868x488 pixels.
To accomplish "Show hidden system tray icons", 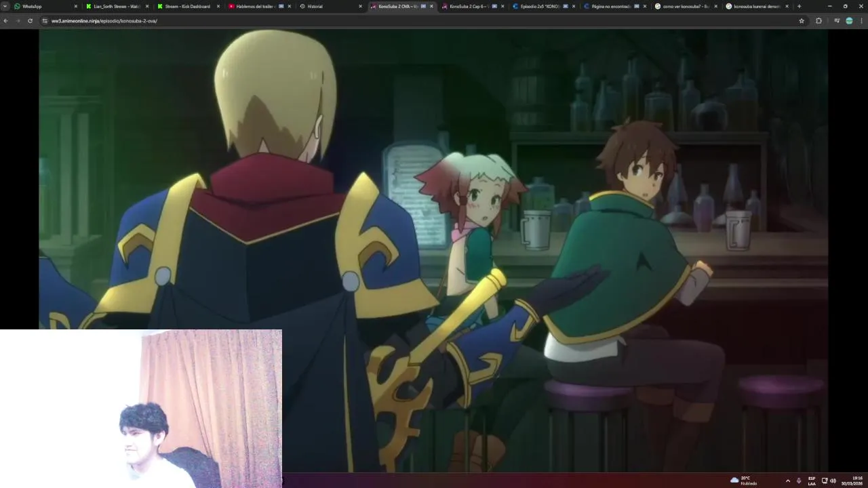I will [x=787, y=481].
